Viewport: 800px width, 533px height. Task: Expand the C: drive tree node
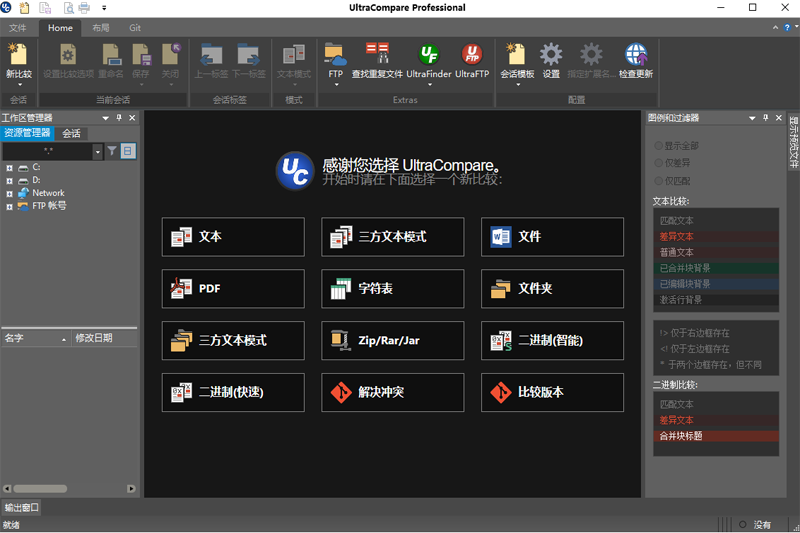(x=9, y=168)
